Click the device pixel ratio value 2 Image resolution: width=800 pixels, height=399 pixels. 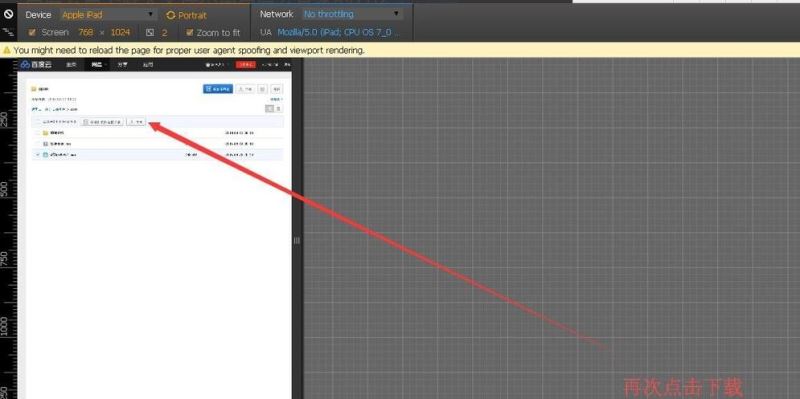click(164, 33)
